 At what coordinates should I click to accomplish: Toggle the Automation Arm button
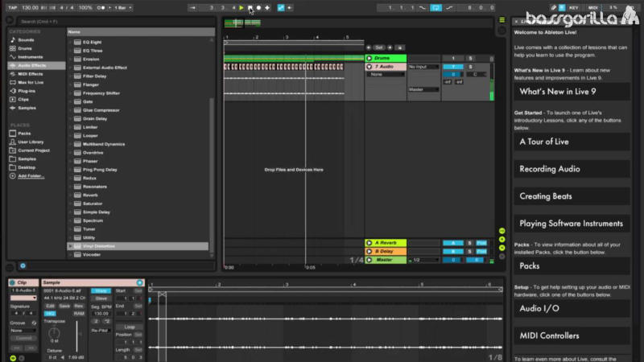point(281,7)
